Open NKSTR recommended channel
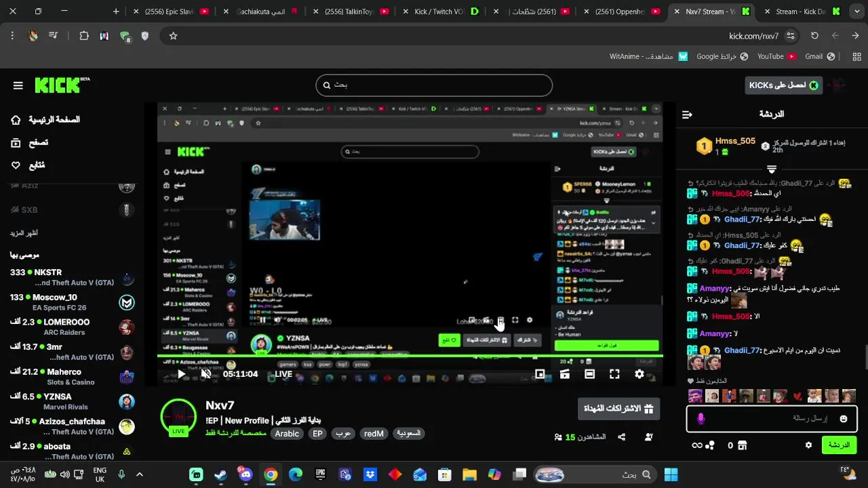 (72, 277)
